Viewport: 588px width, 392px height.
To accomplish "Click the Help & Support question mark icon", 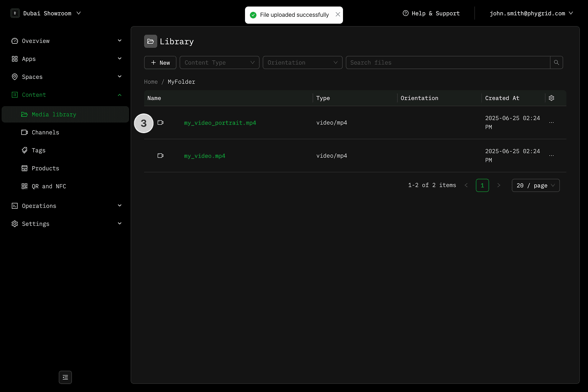I will coord(405,13).
